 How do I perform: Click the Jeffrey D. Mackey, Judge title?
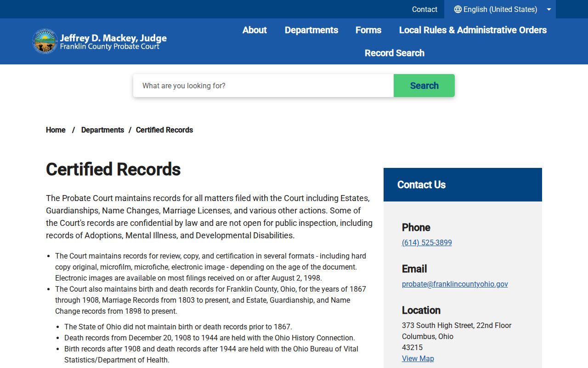point(113,38)
